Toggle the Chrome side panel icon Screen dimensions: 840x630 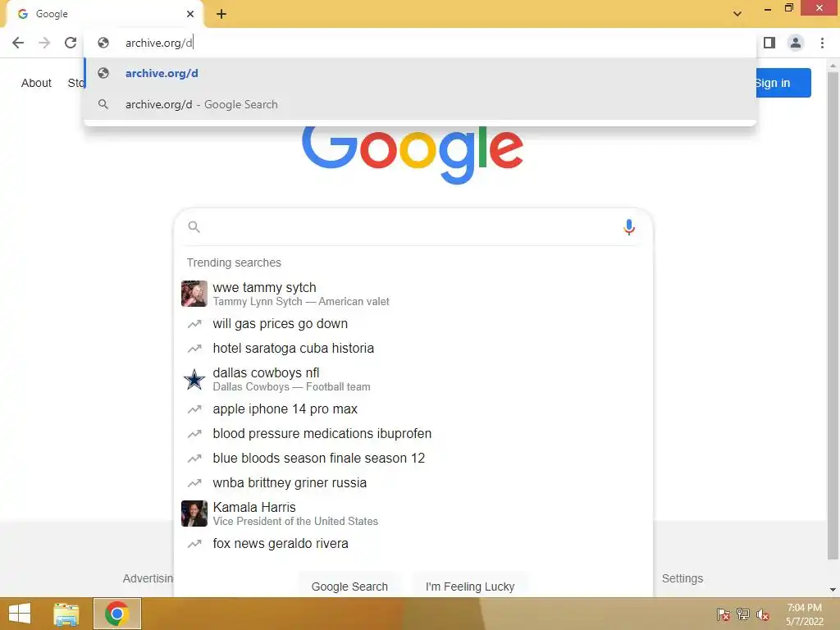[769, 43]
